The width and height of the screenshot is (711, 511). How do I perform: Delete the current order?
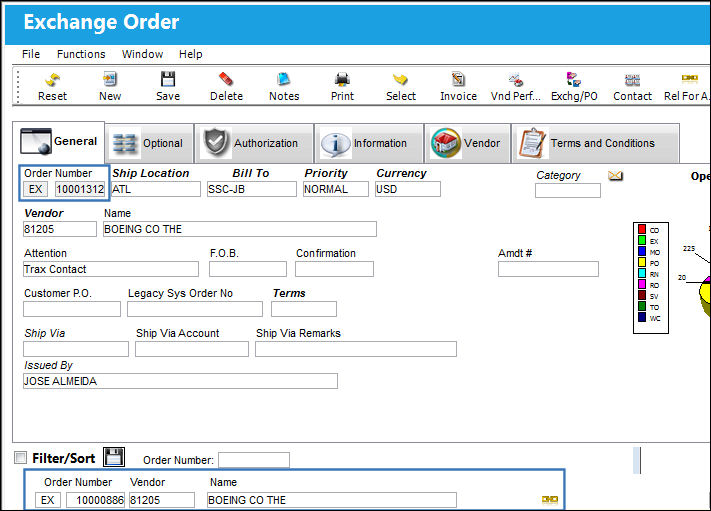pyautogui.click(x=226, y=86)
